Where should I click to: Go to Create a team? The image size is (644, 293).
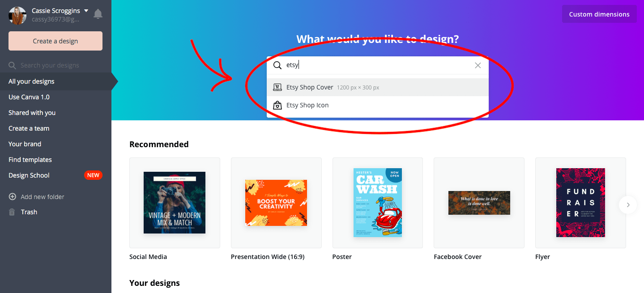click(29, 128)
